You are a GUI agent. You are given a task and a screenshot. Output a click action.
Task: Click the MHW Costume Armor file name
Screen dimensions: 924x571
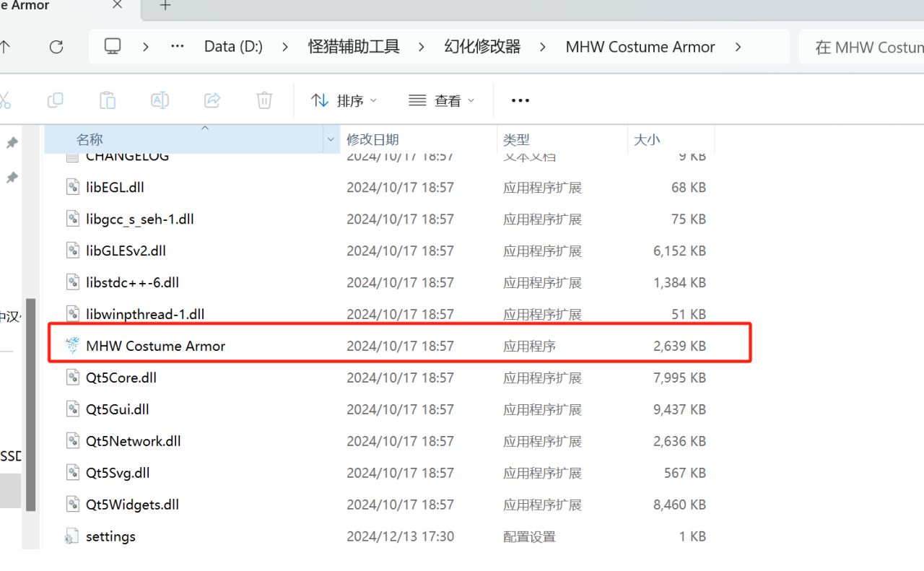[155, 346]
